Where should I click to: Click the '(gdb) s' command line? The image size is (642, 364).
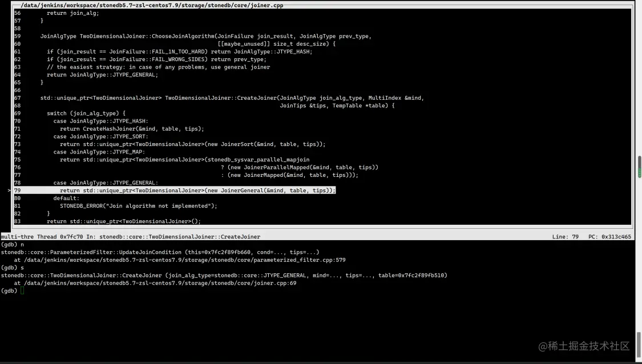[13, 268]
